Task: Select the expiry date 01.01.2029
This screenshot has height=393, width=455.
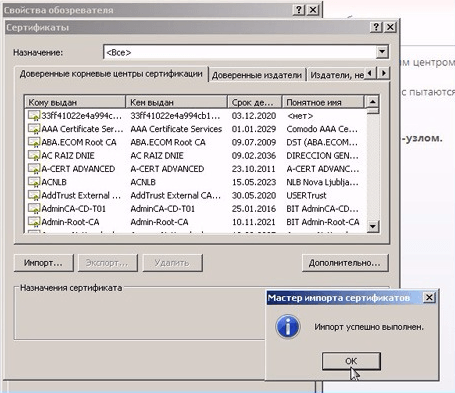Action: point(254,129)
